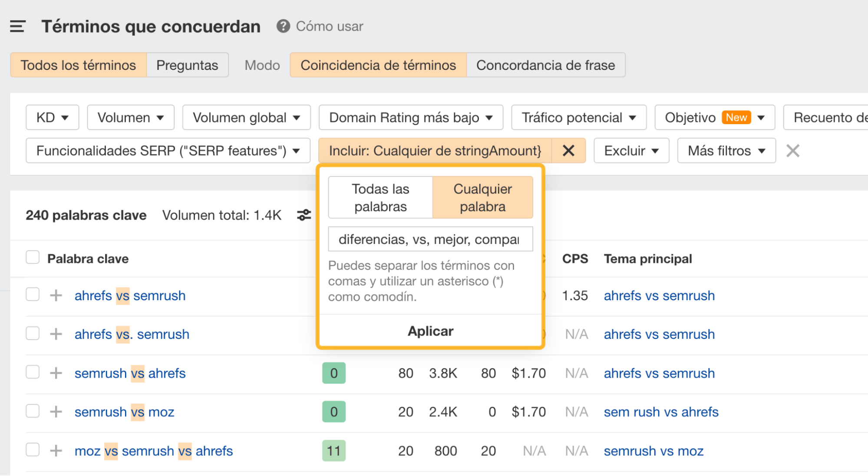Image resolution: width=868 pixels, height=476 pixels.
Task: Expand the "Más filtros" dropdown
Action: [x=726, y=151]
